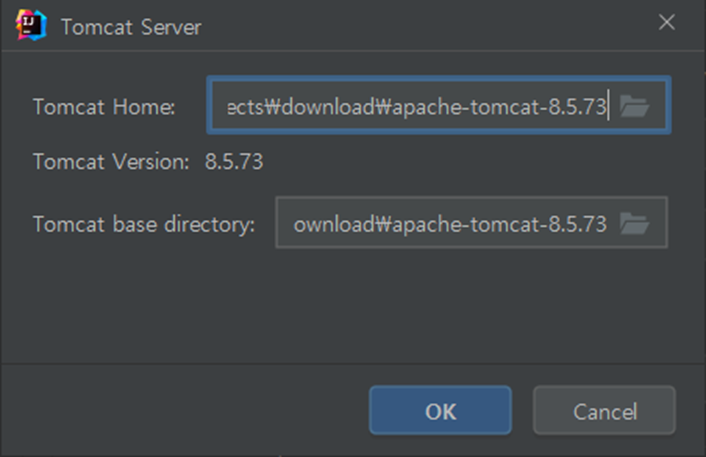Click the "Tomcat Server" dialog title text
Screen dimensions: 706x457
click(131, 27)
